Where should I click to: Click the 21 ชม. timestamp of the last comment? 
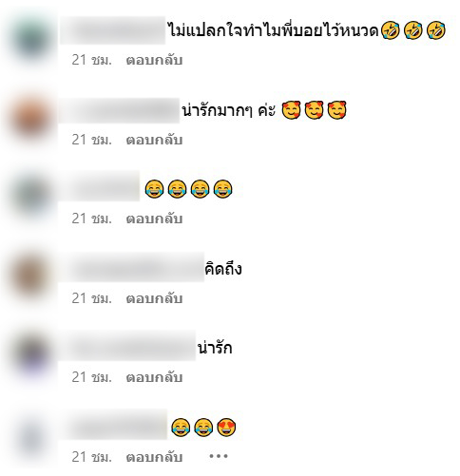[92, 457]
